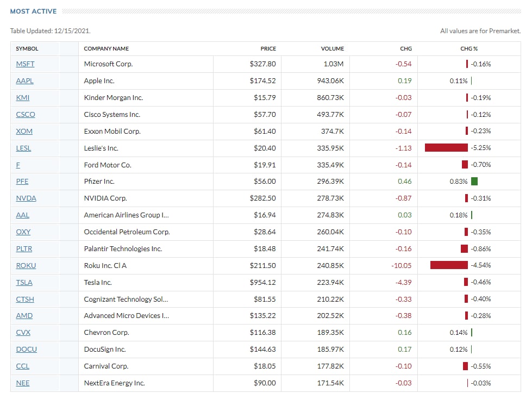Click the COMPANY NAME column header
532x399 pixels.
[x=106, y=48]
